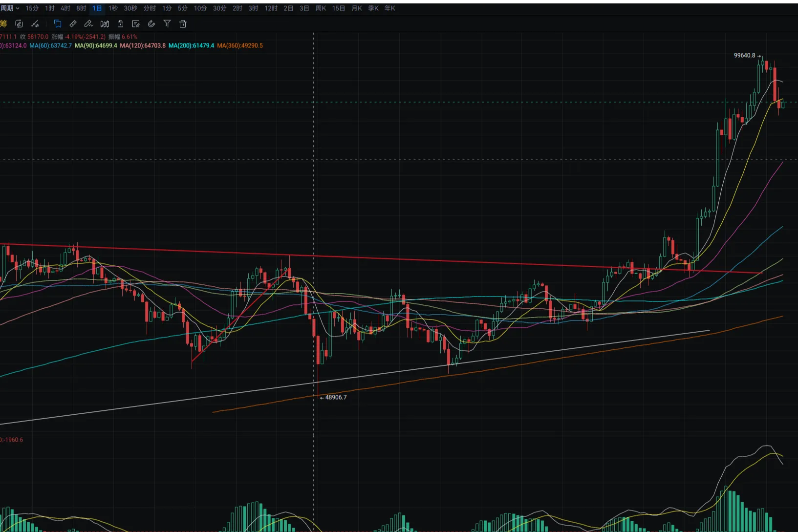Click the 收 58170.0 close price value
Screen dimensions: 798x532
[34, 37]
